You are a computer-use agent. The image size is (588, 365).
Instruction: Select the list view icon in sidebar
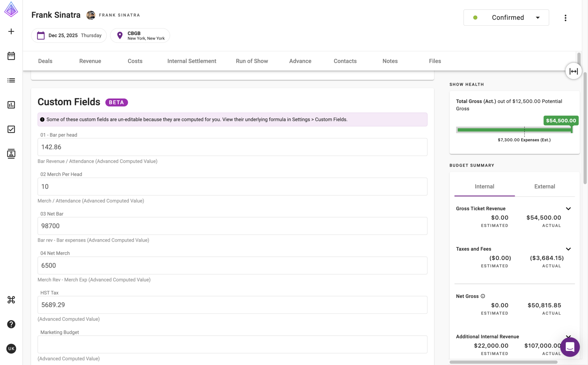pos(11,80)
